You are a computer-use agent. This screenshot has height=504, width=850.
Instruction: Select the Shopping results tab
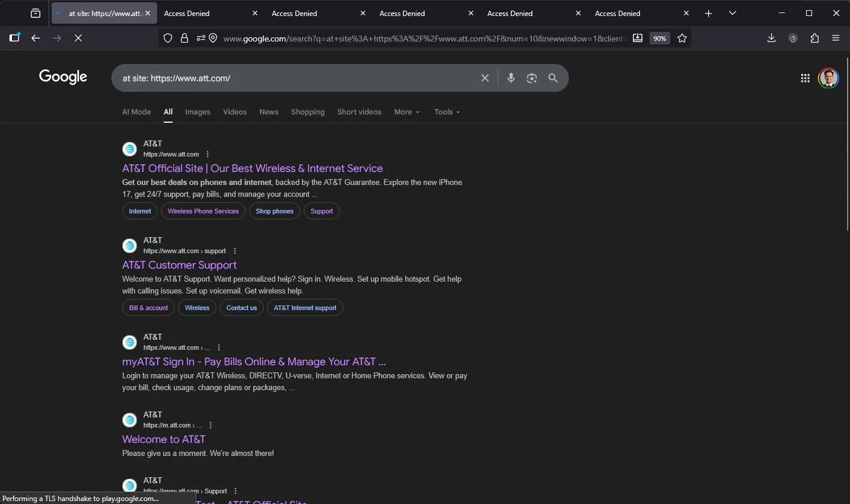(x=308, y=112)
